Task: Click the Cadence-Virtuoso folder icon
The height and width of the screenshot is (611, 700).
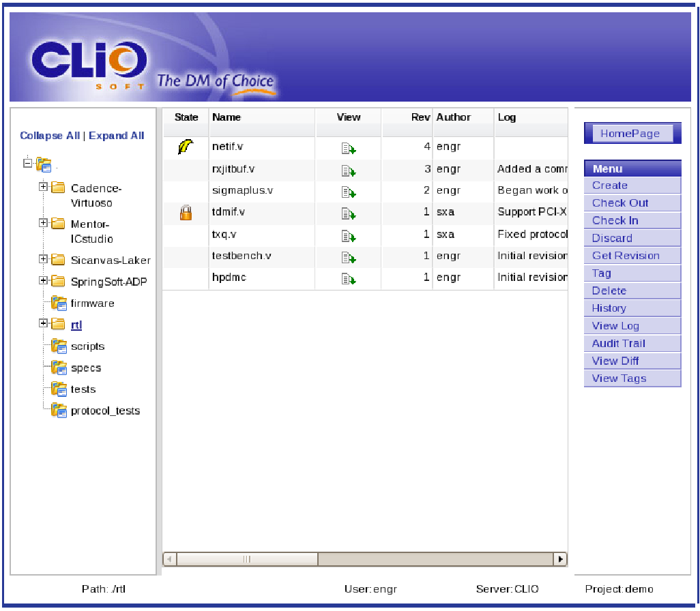Action: coord(58,188)
